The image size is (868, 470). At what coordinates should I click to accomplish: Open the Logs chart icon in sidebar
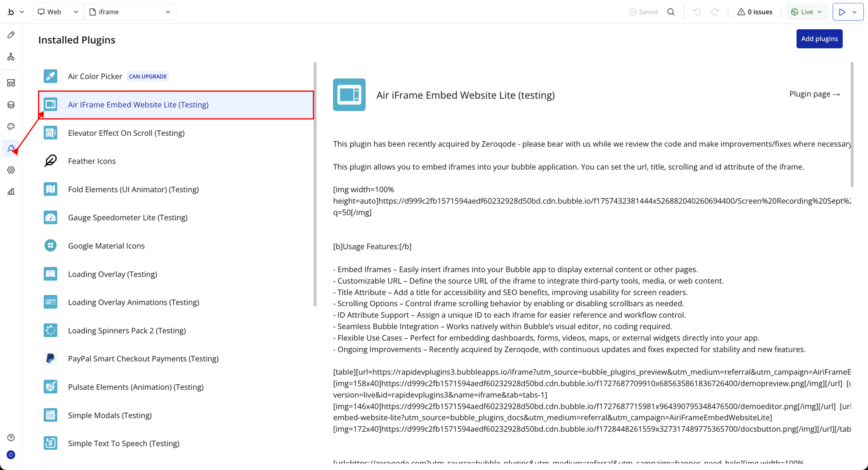pyautogui.click(x=11, y=192)
